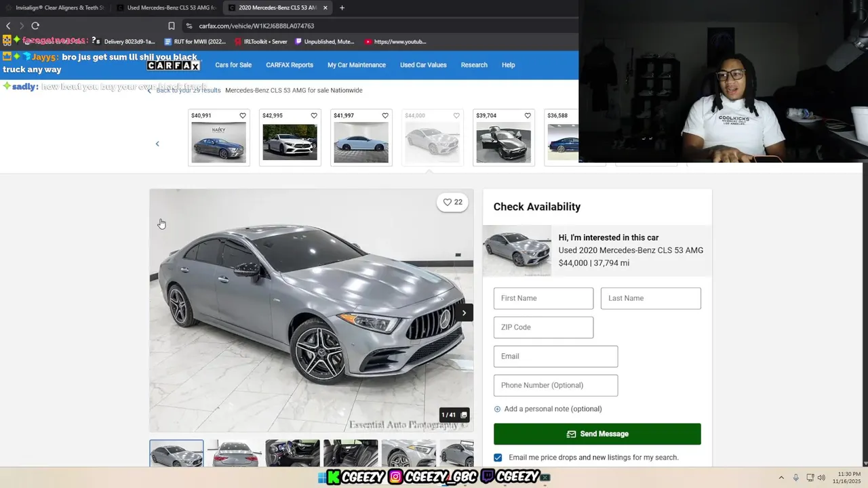Open the Used Car Values menu
Image resolution: width=868 pixels, height=488 pixels.
coord(423,65)
